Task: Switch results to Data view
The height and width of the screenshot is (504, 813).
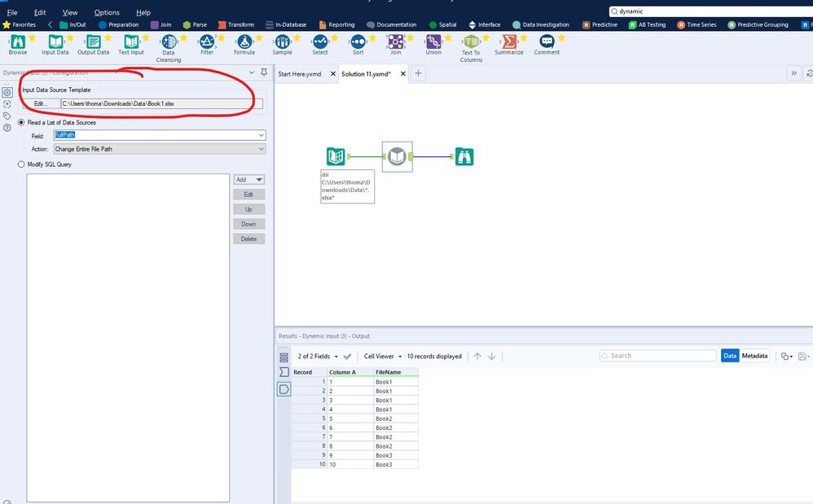Action: point(730,356)
